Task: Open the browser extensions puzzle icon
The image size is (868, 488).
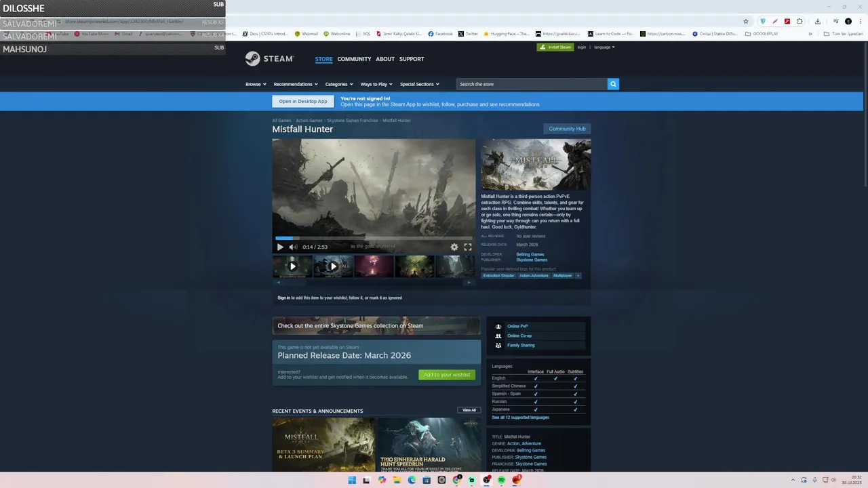Action: [800, 21]
